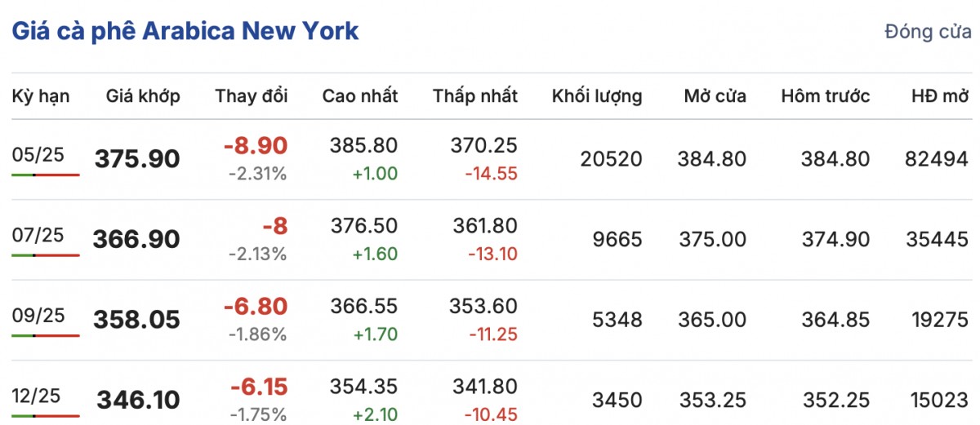Select the "Cao nhất" column header
The image size is (980, 425).
pos(360,95)
